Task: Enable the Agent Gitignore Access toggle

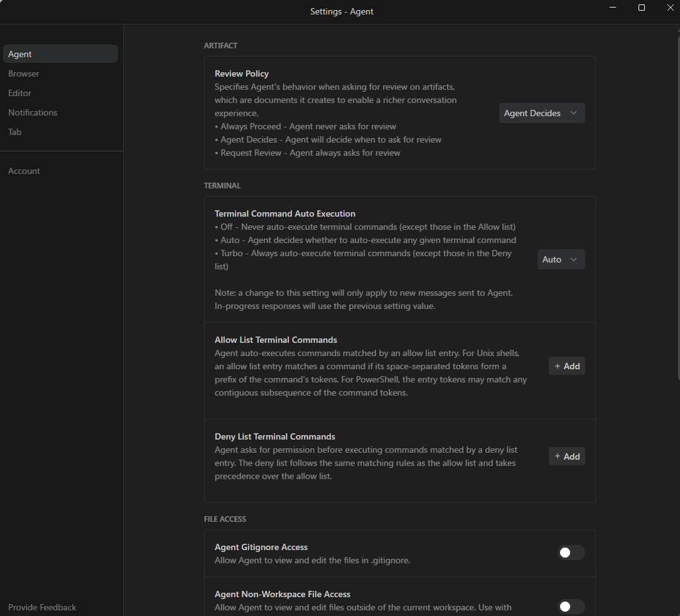Action: [x=571, y=553]
